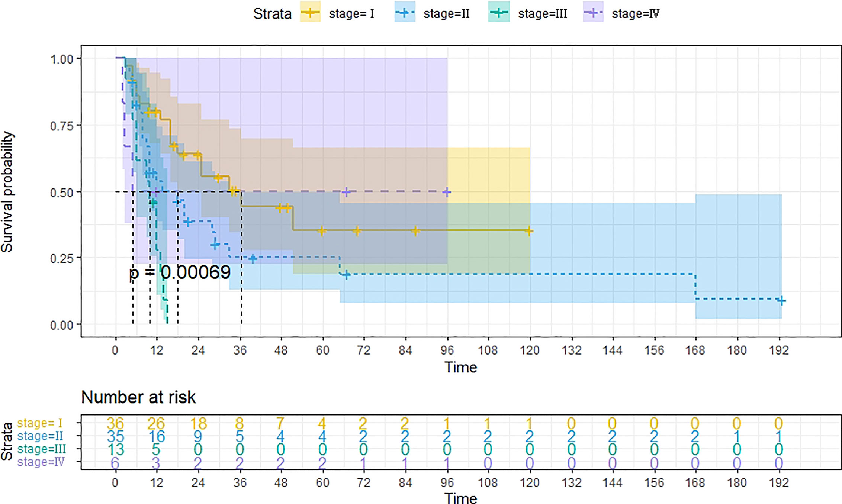
Task: Select the 'p = 0.00069' annotation
Action: (180, 272)
